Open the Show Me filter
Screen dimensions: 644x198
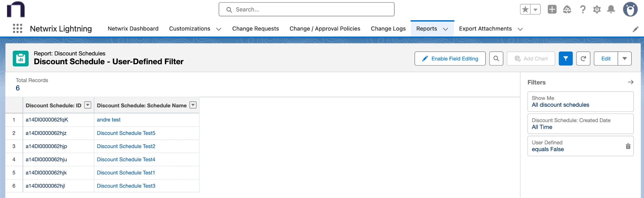580,101
